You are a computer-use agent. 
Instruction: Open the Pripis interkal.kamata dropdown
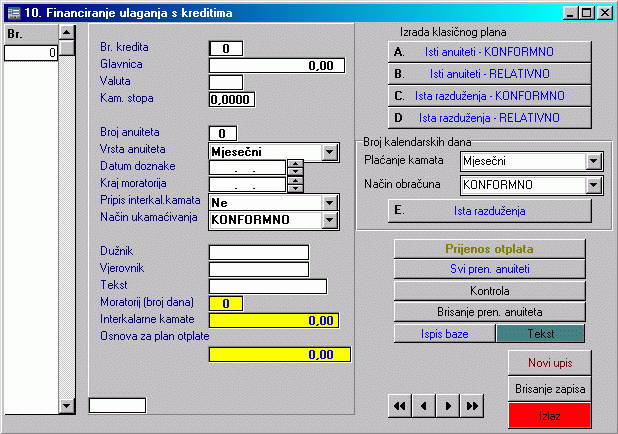[330, 203]
